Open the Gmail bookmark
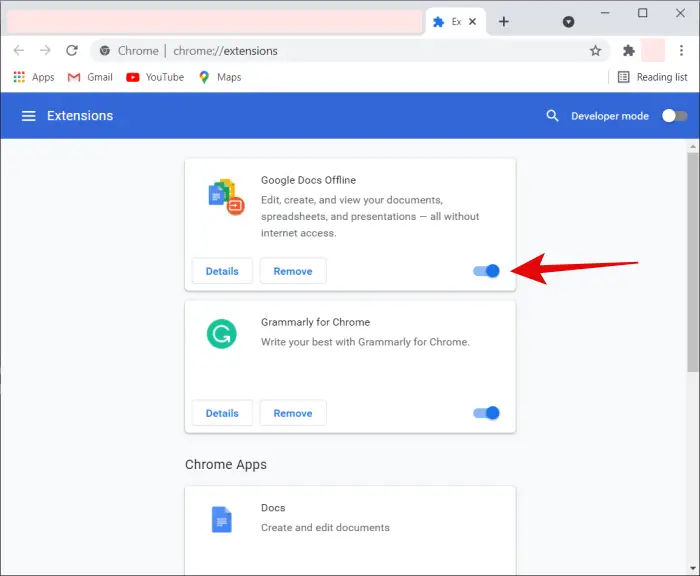Screen dimensions: 700x576 click(x=90, y=77)
